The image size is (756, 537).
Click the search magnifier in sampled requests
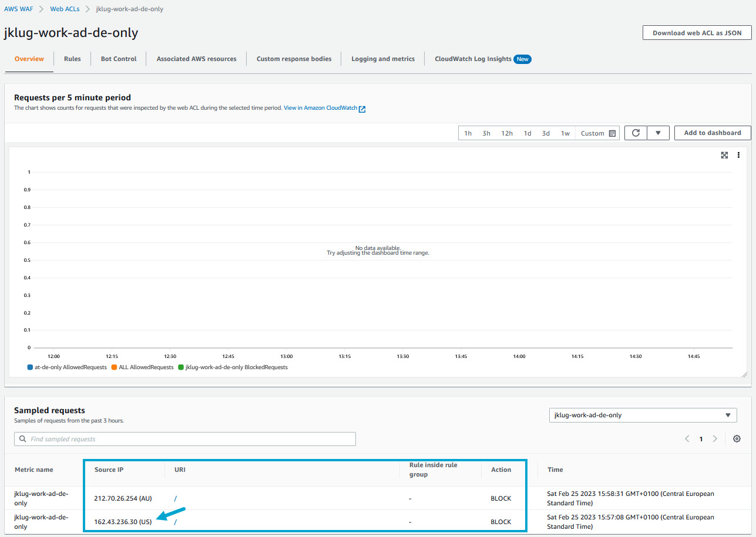[22, 438]
